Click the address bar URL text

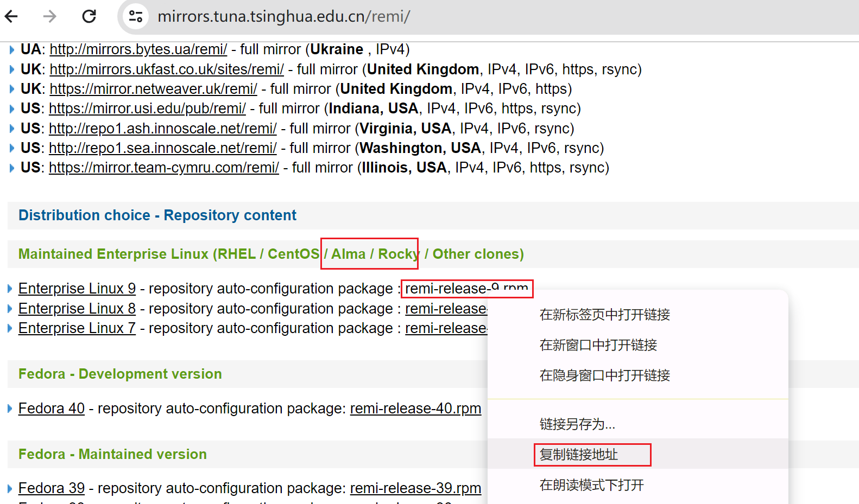(x=283, y=16)
